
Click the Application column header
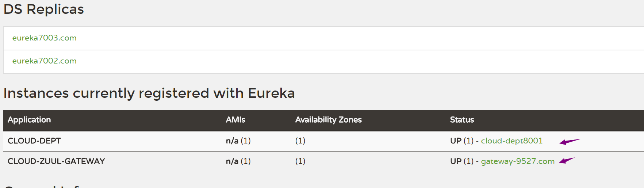point(29,120)
